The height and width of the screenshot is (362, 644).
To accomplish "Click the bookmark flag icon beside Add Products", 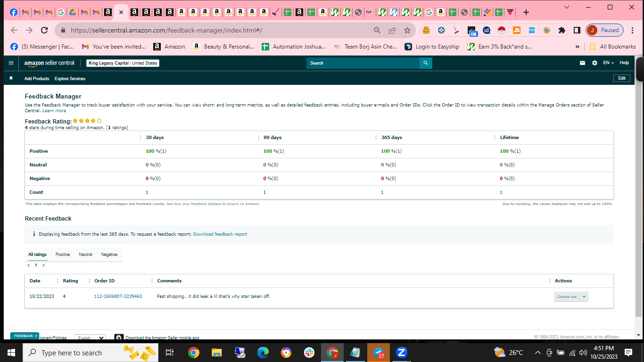I will pos(11,78).
